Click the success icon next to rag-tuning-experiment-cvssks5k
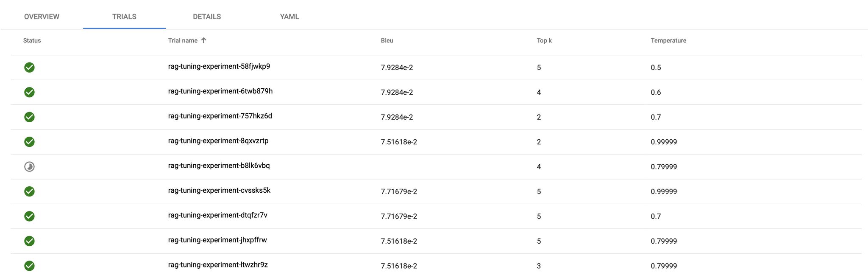The height and width of the screenshot is (278, 868). click(x=29, y=191)
